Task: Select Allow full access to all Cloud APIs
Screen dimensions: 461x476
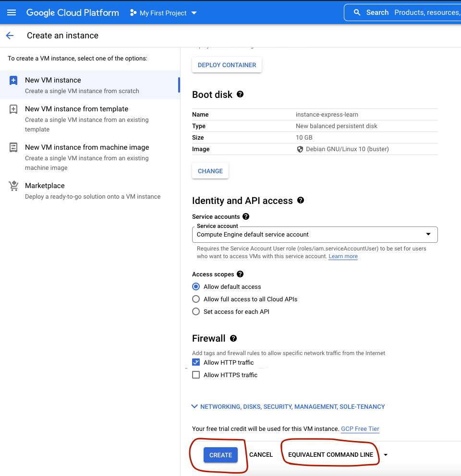Action: (196, 299)
